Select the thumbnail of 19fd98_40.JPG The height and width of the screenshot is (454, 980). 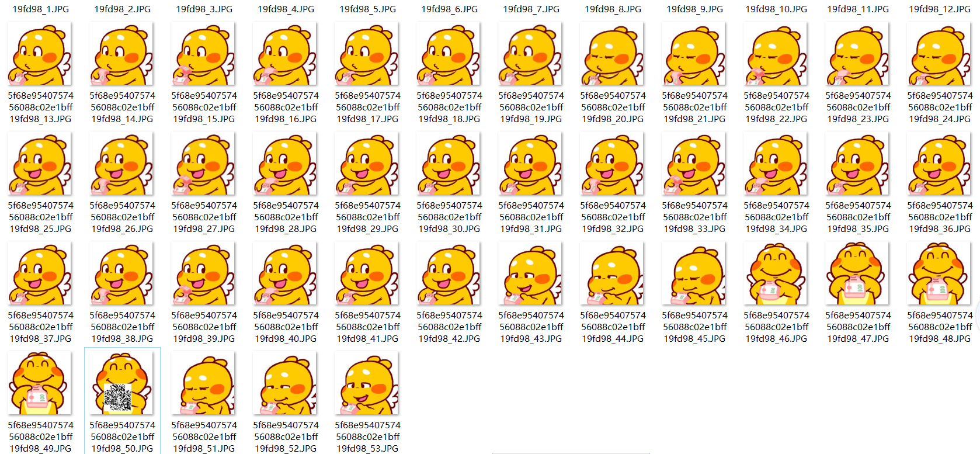[285, 273]
